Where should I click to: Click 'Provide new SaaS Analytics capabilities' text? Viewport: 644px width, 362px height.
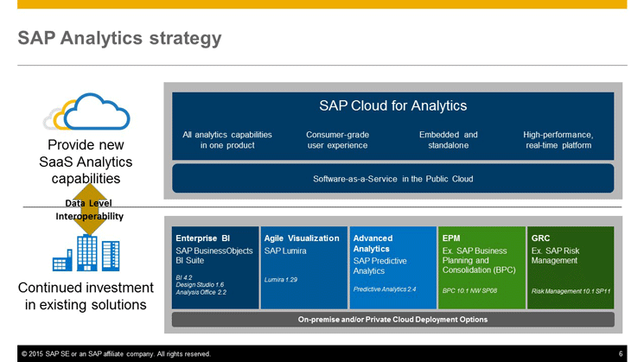[86, 162]
